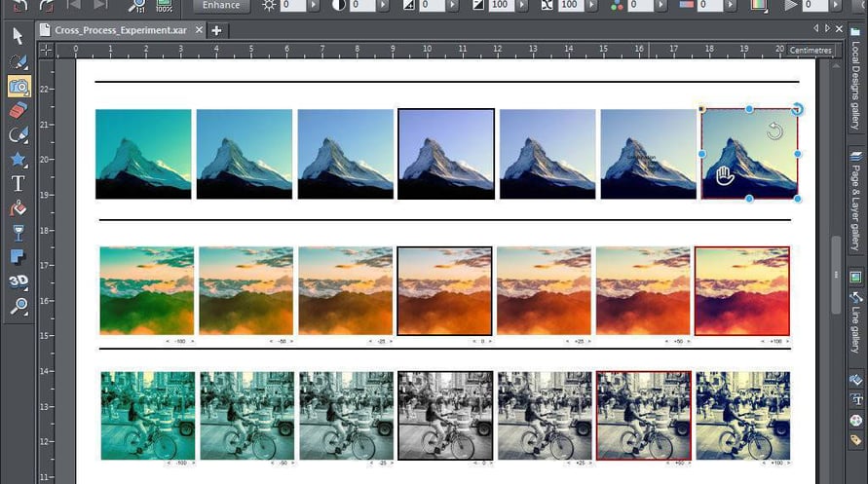The height and width of the screenshot is (484, 868).
Task: Select the Fill bucket tool
Action: tap(19, 208)
